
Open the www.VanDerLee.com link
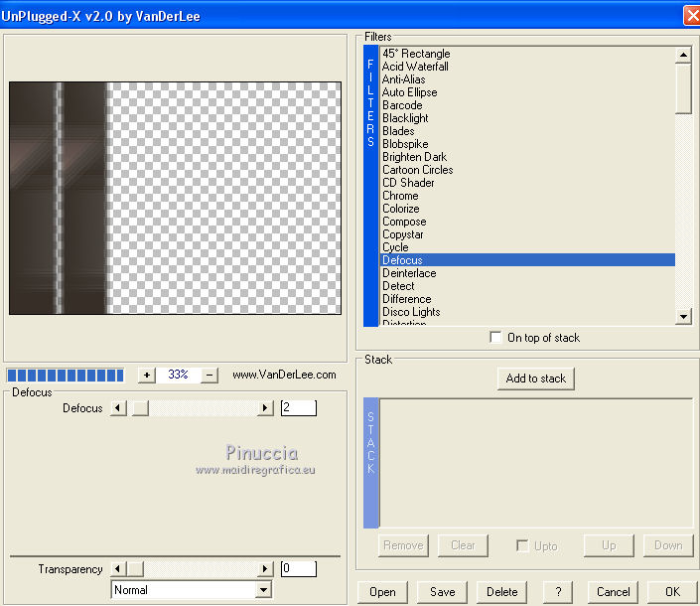point(284,375)
